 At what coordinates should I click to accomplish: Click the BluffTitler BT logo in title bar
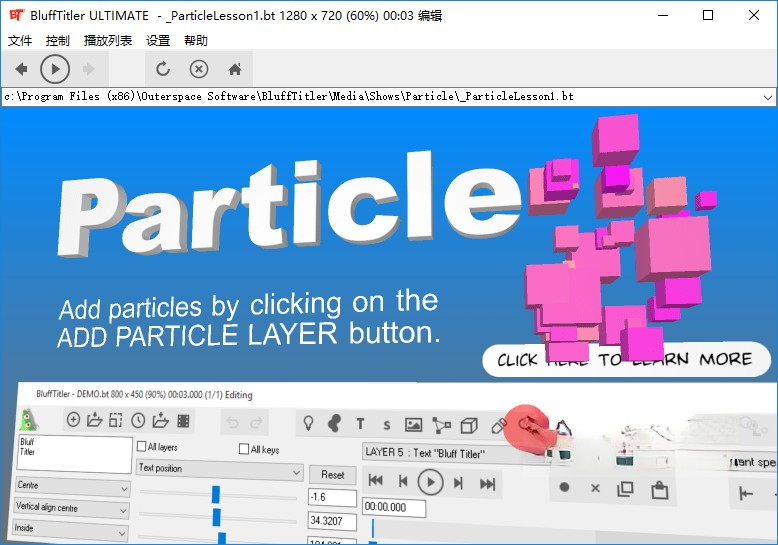pos(16,15)
